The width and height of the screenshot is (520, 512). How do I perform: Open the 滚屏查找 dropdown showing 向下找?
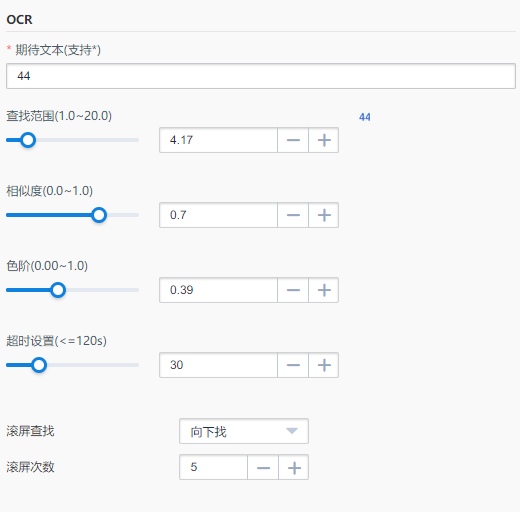point(244,431)
